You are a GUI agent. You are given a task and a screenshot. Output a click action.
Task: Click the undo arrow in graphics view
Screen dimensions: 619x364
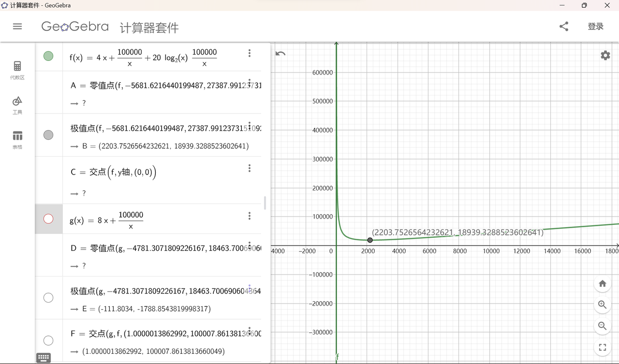(280, 54)
